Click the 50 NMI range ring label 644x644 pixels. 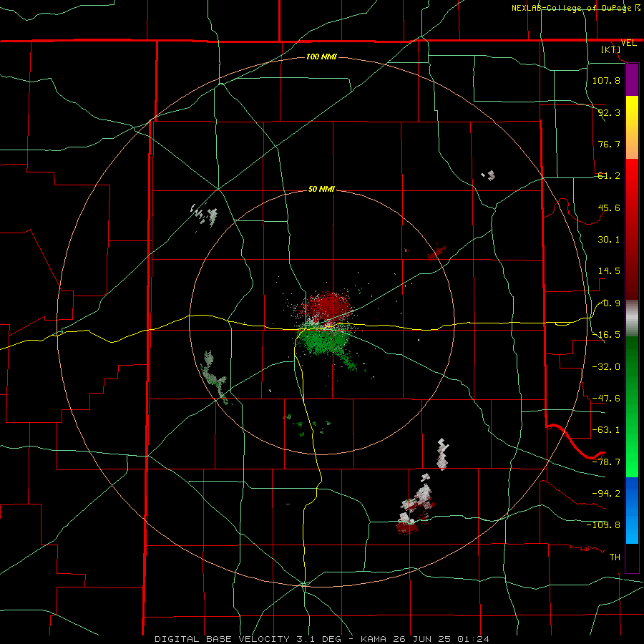tap(321, 189)
